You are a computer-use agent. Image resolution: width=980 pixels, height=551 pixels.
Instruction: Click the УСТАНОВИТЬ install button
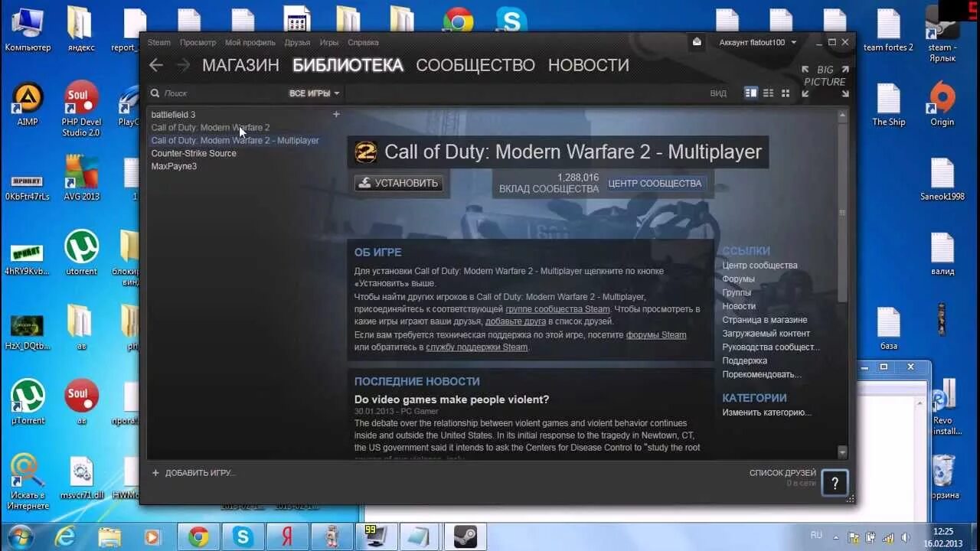(399, 183)
